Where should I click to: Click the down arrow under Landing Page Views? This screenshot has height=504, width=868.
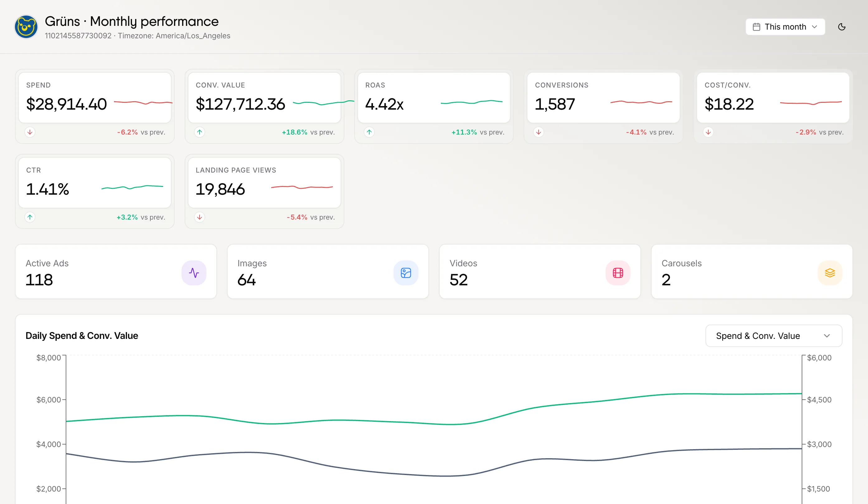point(200,217)
